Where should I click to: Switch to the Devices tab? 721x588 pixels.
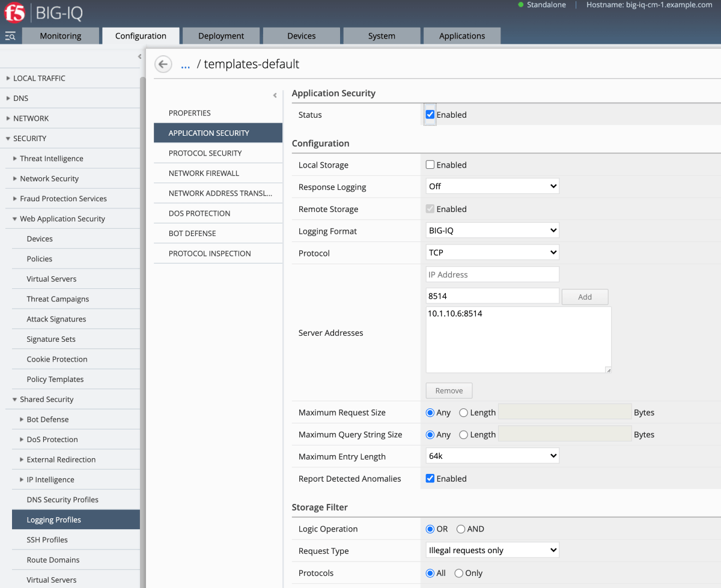(x=302, y=36)
